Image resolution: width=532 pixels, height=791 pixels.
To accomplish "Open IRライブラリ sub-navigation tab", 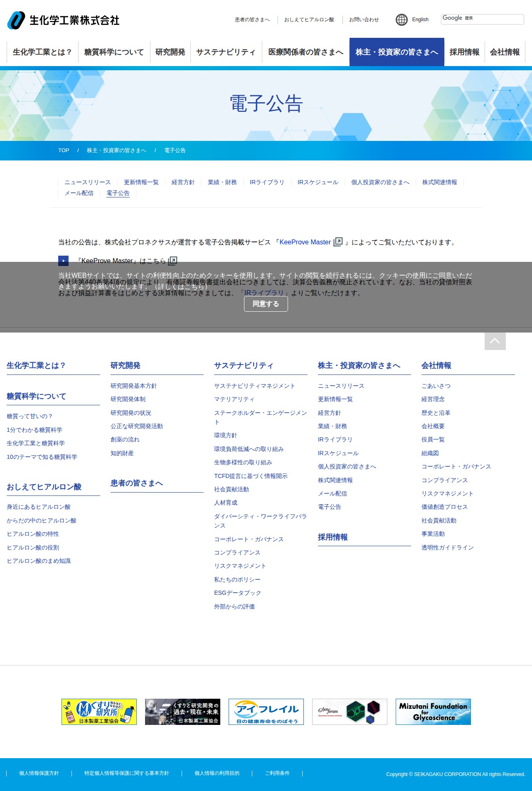I will pos(267,182).
